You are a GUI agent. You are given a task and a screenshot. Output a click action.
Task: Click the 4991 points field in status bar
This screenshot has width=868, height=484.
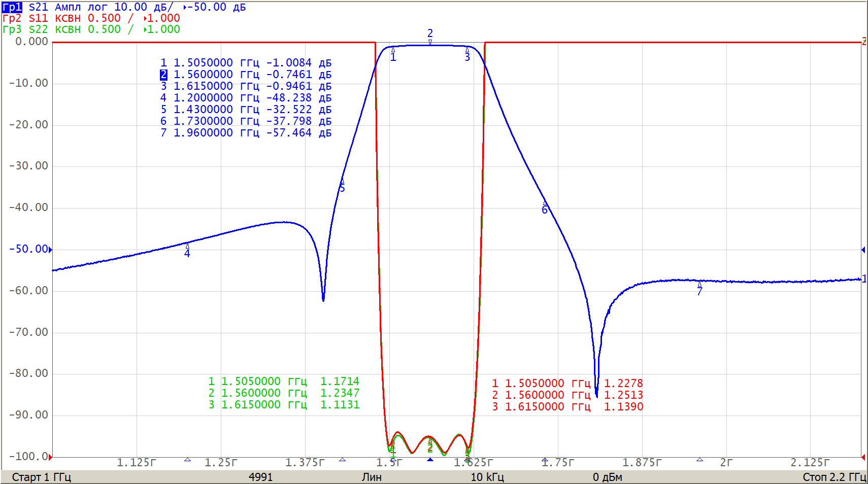[x=260, y=477]
